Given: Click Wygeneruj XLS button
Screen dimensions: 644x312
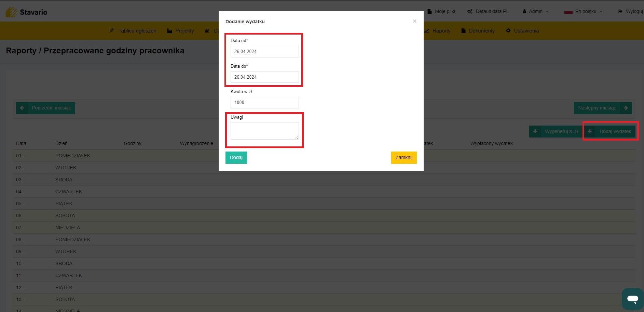Looking at the screenshot, I should [x=556, y=131].
